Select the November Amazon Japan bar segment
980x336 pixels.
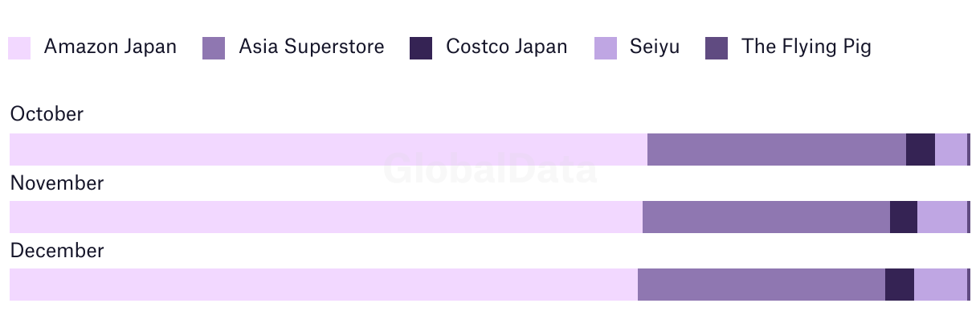tap(326, 217)
